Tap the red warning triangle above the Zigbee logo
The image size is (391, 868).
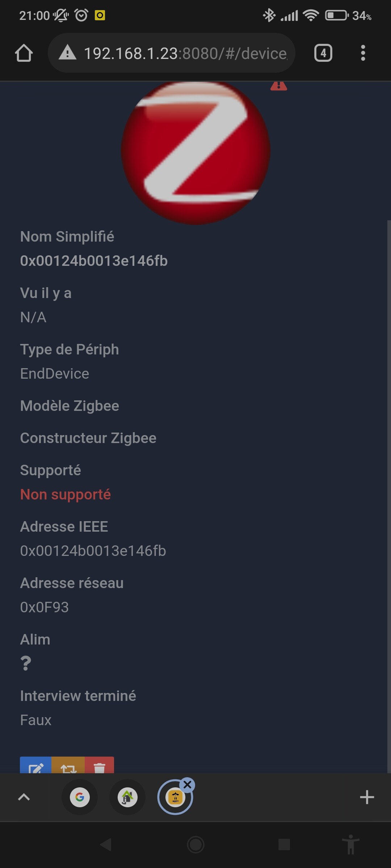pyautogui.click(x=279, y=86)
